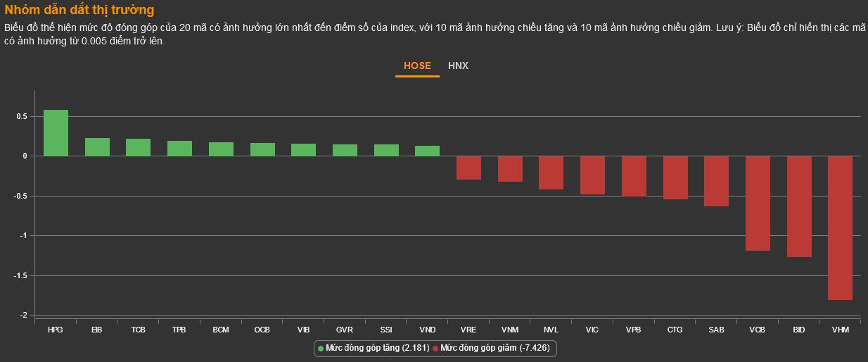This screenshot has height=362, width=868.
Task: Click the red NVL bar
Action: [551, 173]
